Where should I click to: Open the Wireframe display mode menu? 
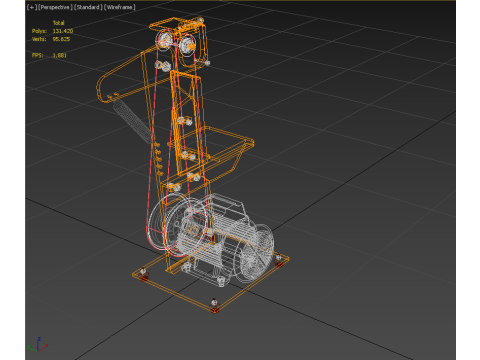[x=119, y=7]
